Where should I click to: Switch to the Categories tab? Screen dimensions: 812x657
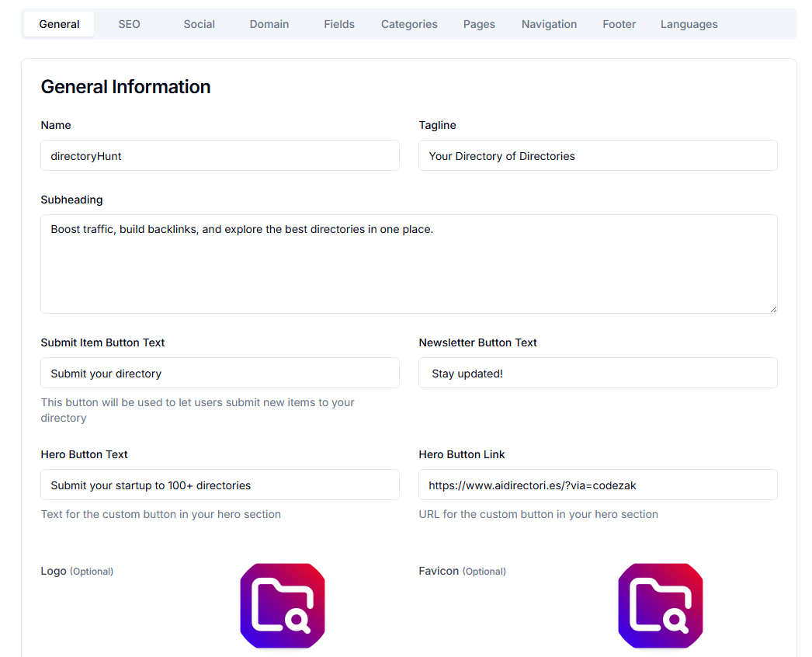pos(409,24)
